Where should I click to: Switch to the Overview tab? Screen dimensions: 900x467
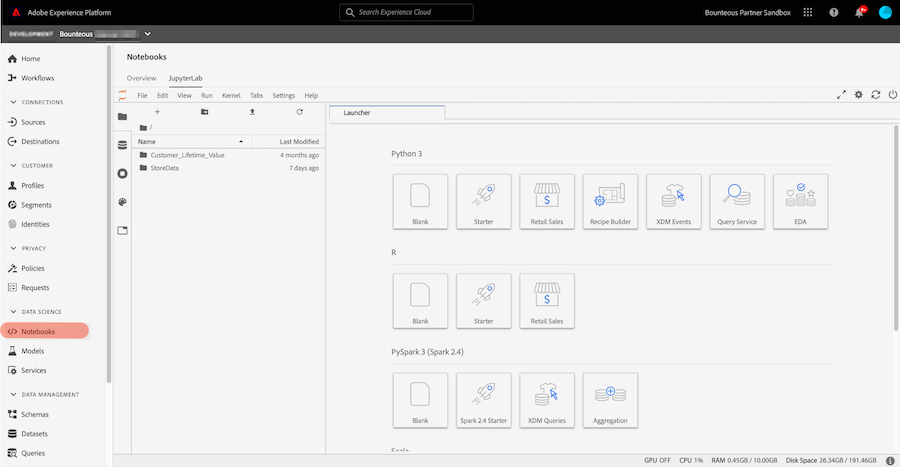pos(141,78)
